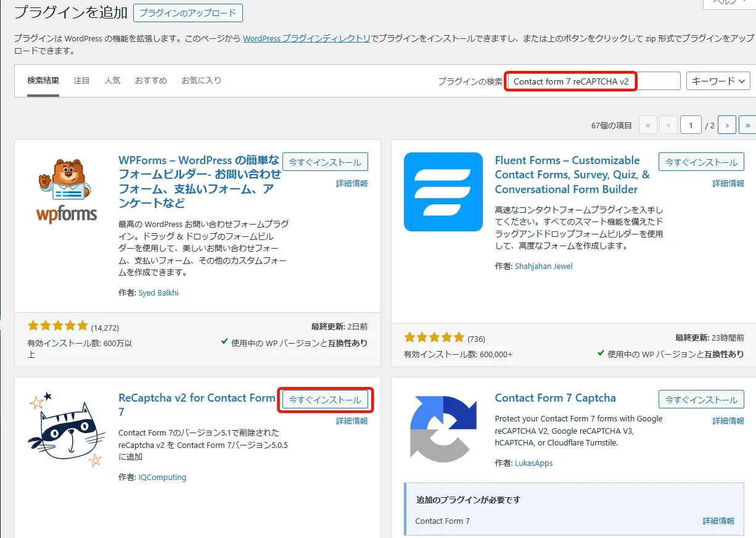Image resolution: width=756 pixels, height=538 pixels.
Task: Click the current page number field
Action: [x=691, y=125]
